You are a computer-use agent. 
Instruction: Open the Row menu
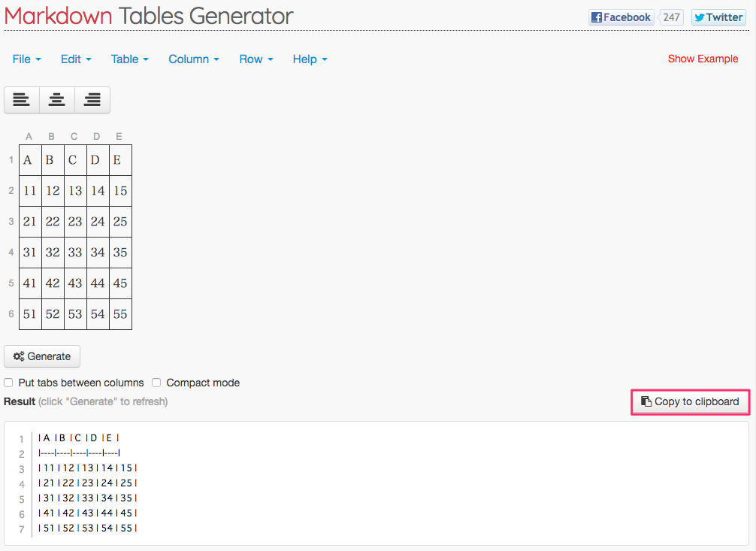256,59
